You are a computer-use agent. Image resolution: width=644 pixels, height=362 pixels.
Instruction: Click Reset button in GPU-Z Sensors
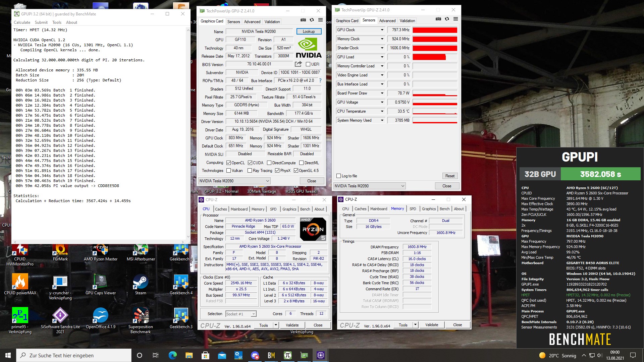tap(450, 176)
